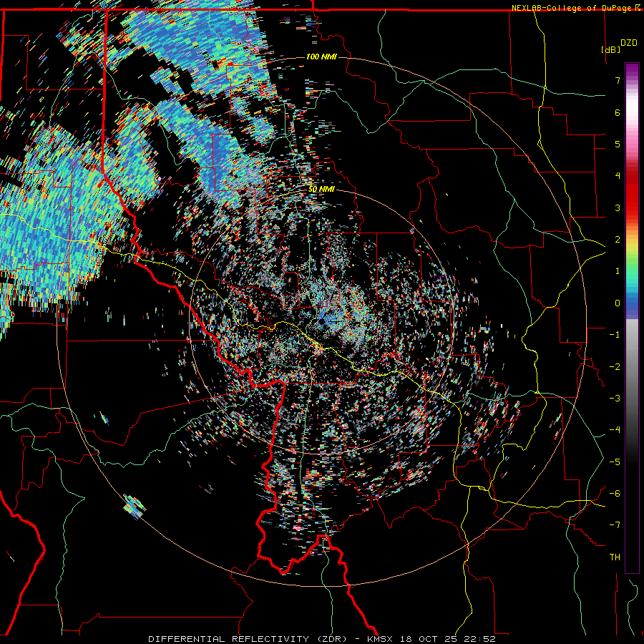Click the isolated echo blob southwest of radar
644x644 pixels.
point(135,507)
